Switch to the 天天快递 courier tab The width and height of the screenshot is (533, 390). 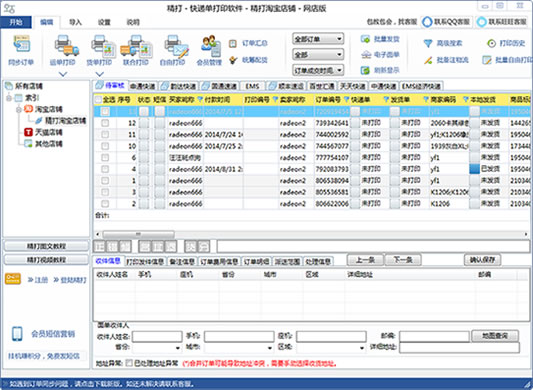coord(353,86)
